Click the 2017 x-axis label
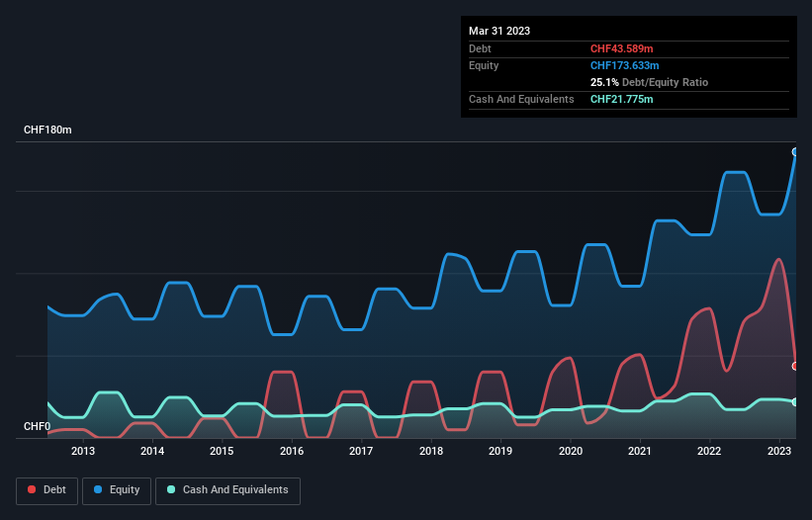Image resolution: width=812 pixels, height=520 pixels. pyautogui.click(x=361, y=451)
